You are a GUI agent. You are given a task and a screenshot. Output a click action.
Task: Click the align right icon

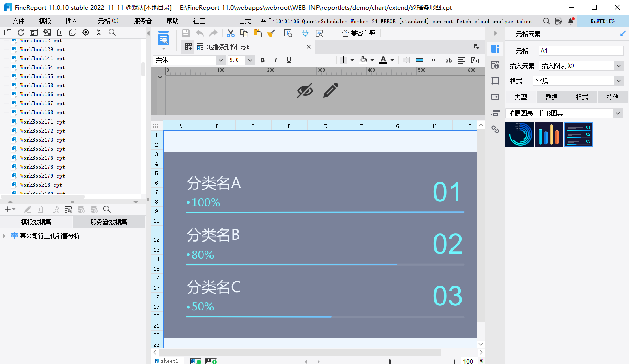328,60
